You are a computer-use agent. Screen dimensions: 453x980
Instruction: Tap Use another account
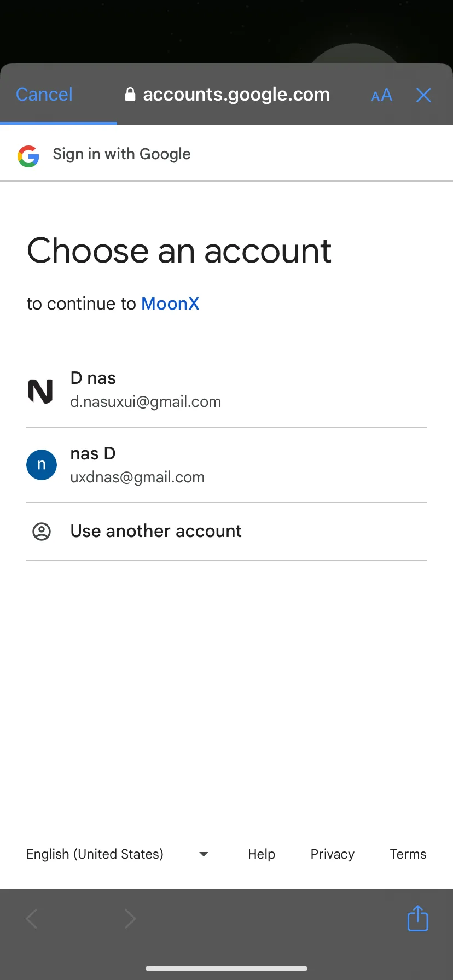click(x=156, y=531)
